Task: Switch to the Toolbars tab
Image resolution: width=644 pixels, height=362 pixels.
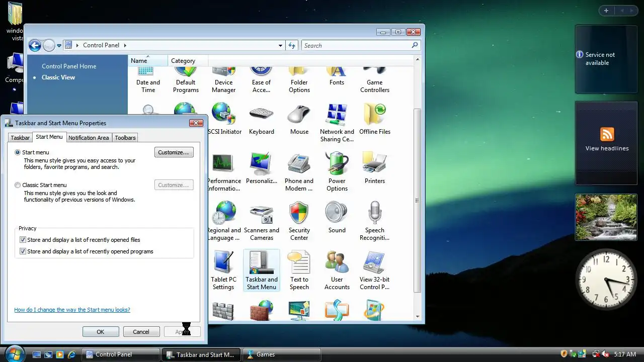Action: coord(125,138)
